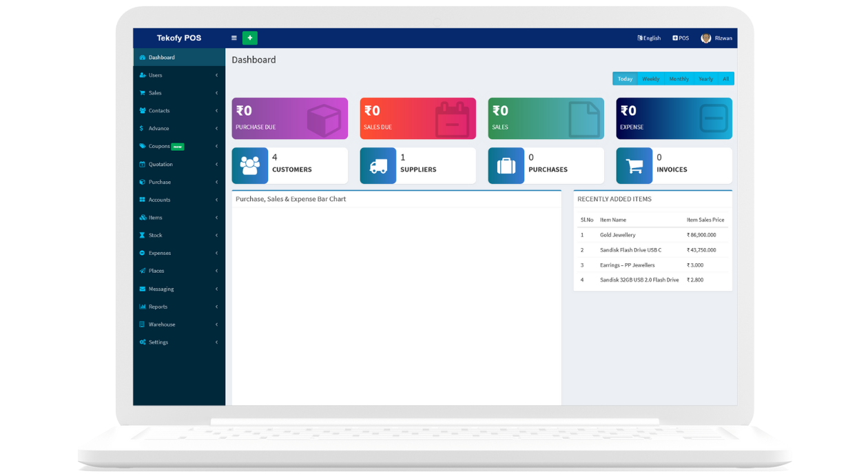Open the English language selector
Viewport: 868px width, 476px height.
pyautogui.click(x=649, y=38)
